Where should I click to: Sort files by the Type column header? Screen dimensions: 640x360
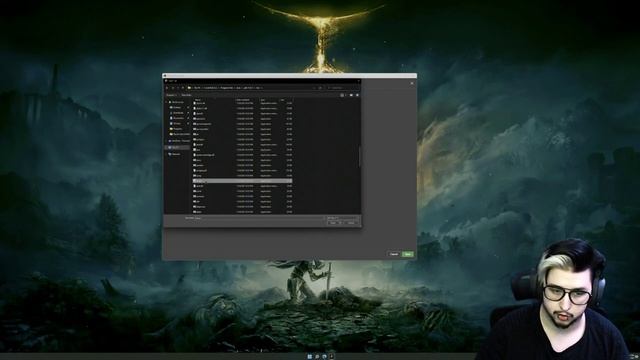(263, 100)
